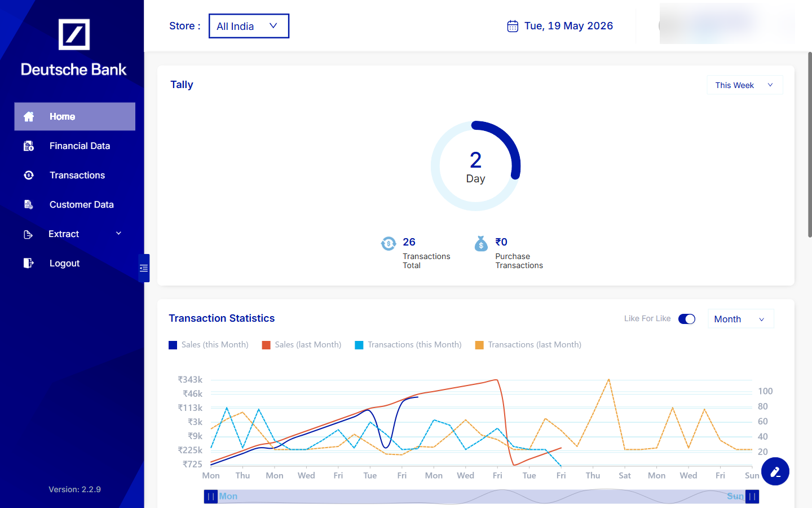This screenshot has height=508, width=812.
Task: Click the page vertical scrollbar
Action: coord(810,144)
